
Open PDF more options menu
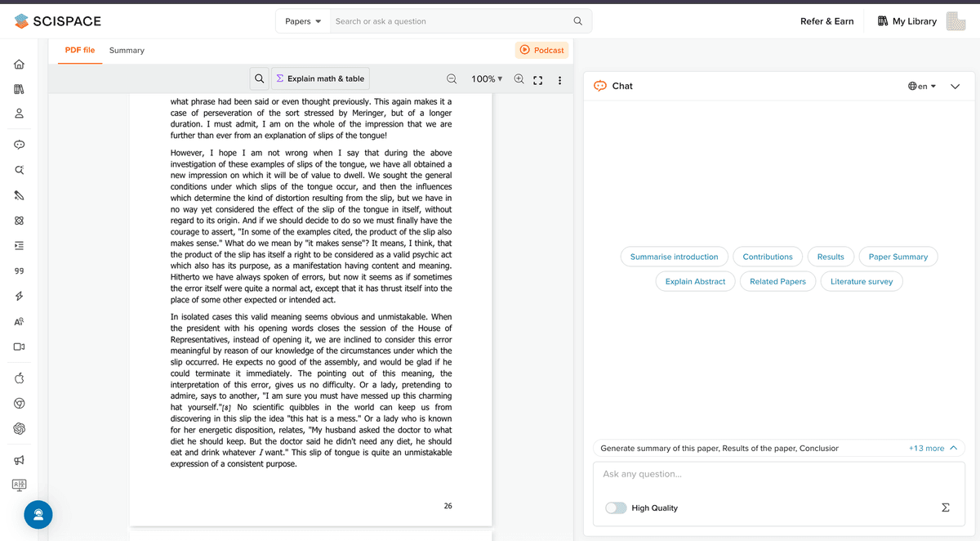(559, 80)
